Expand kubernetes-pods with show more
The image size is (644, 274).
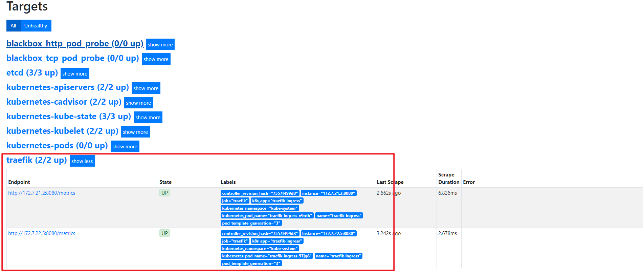click(x=125, y=147)
